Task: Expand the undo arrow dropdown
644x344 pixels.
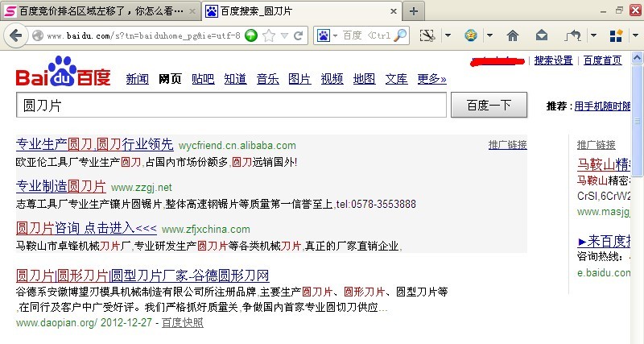Action: tap(593, 35)
